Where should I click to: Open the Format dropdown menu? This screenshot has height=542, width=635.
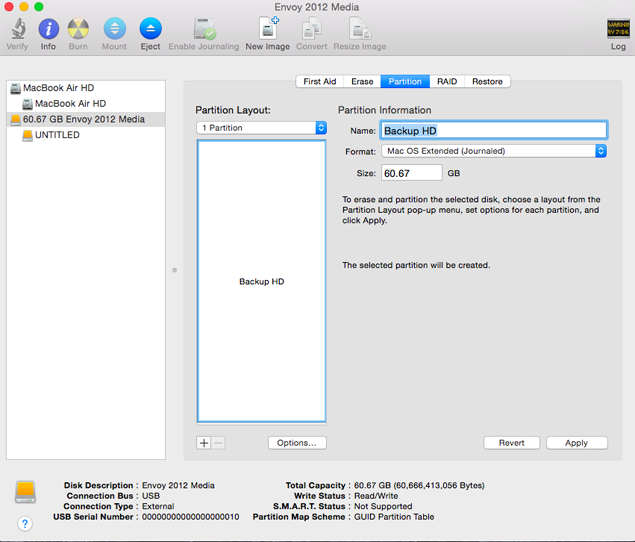point(494,151)
